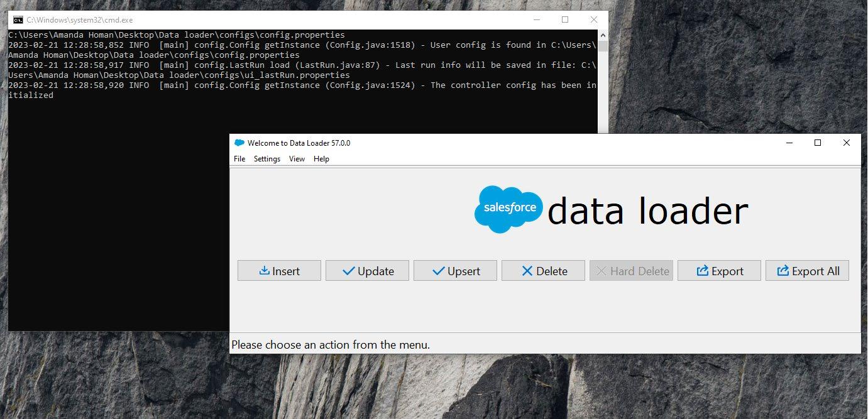Screen dimensions: 868x419
Task: Open the File menu
Action: click(x=239, y=159)
